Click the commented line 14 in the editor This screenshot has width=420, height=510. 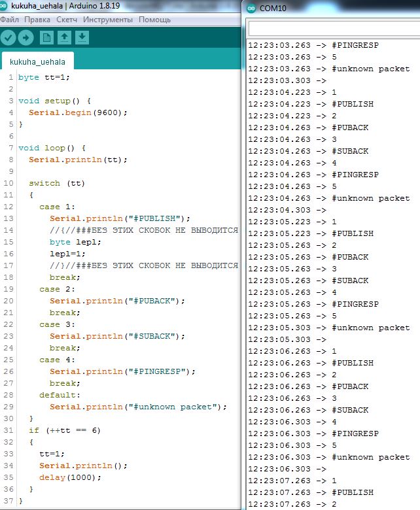[x=144, y=230]
